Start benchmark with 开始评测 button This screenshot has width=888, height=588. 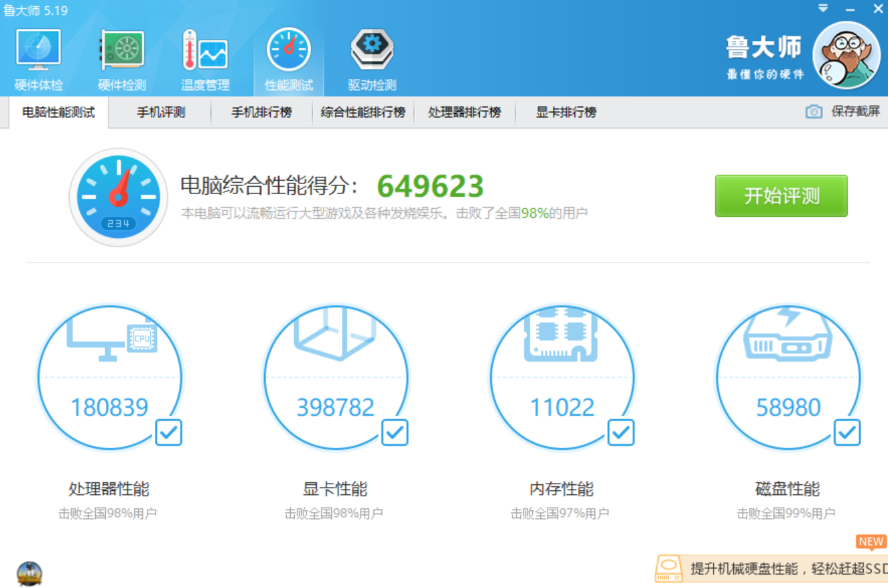(781, 196)
